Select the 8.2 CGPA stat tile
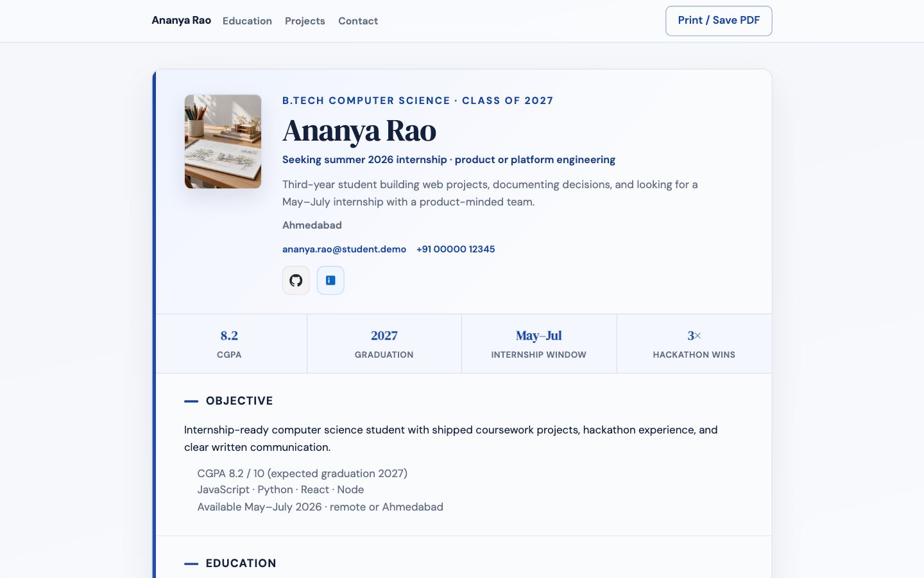This screenshot has width=924, height=578. click(230, 344)
